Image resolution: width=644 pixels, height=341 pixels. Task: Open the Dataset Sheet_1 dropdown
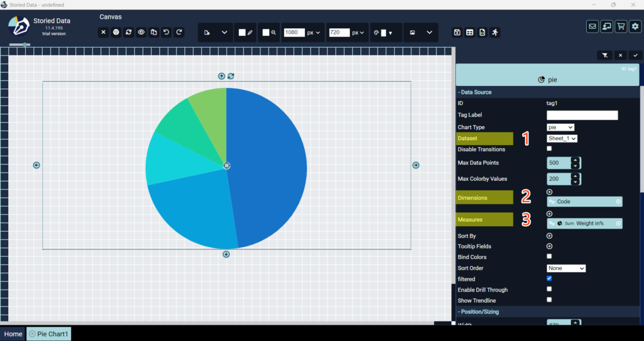tap(562, 138)
